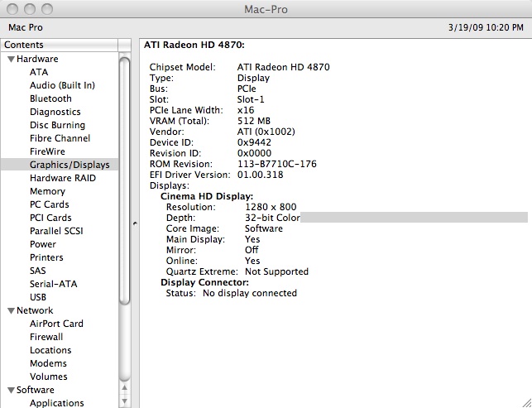Click the "512 MB" VRAM value
The width and height of the screenshot is (532, 408).
254,121
